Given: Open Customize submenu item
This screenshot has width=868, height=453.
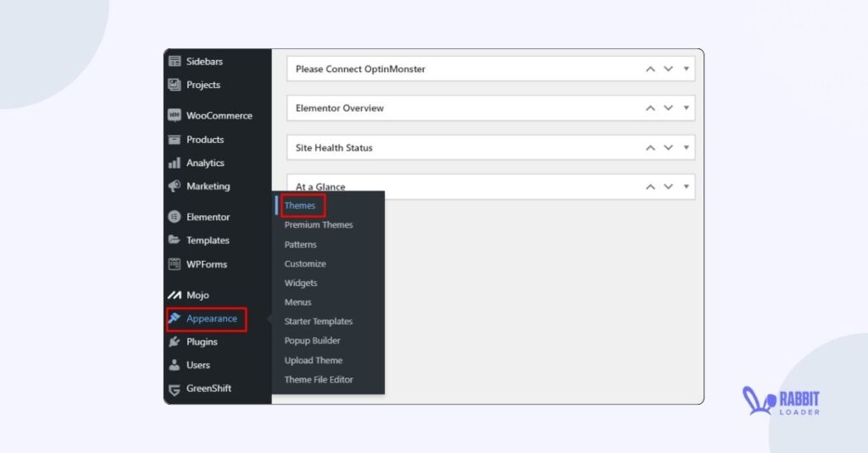Looking at the screenshot, I should click(305, 264).
